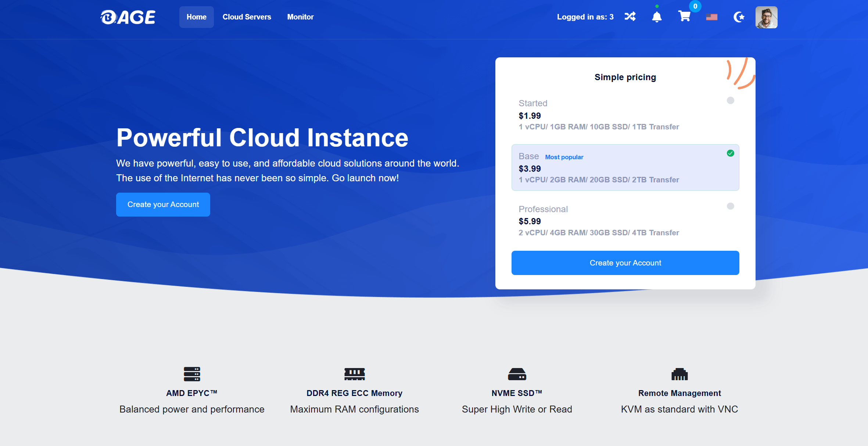Image resolution: width=868 pixels, height=446 pixels.
Task: Click the Remote Management ethernet icon
Action: [679, 374]
